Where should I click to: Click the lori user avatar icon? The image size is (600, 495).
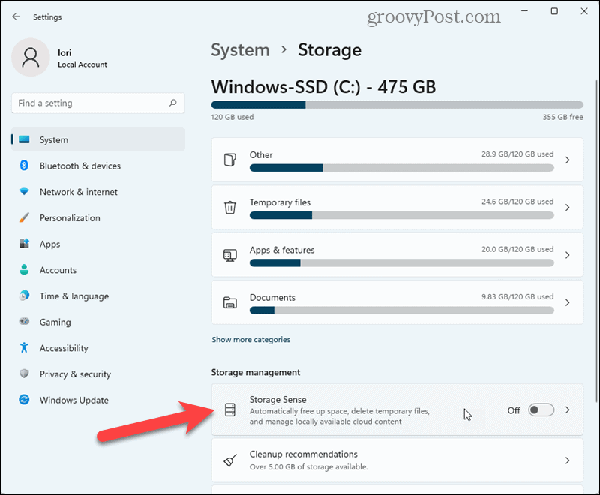(x=31, y=57)
